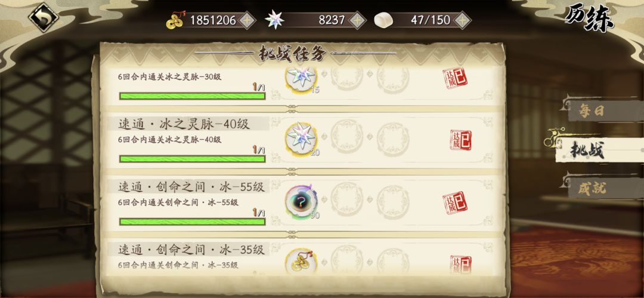644x298 pixels.
Task: Tap the back arrow diamond icon
Action: pos(43,17)
